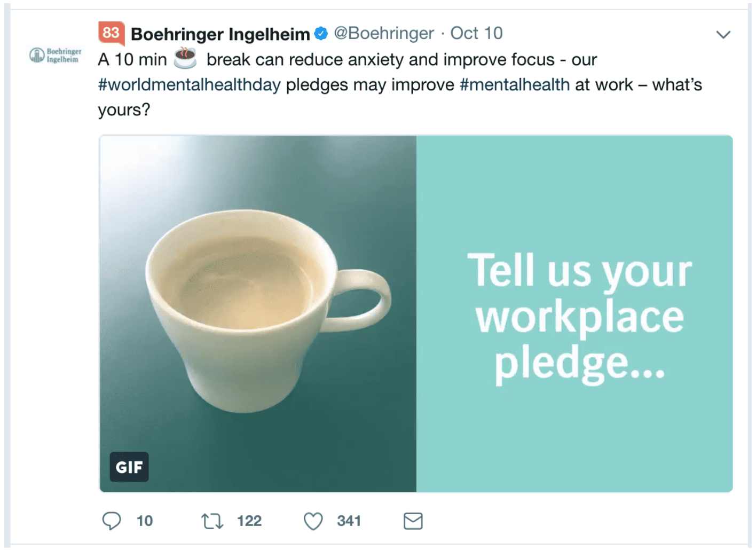Follow the #worldmentalhealthday hashtag
Image resolution: width=756 pixels, height=550 pixels.
coord(189,85)
